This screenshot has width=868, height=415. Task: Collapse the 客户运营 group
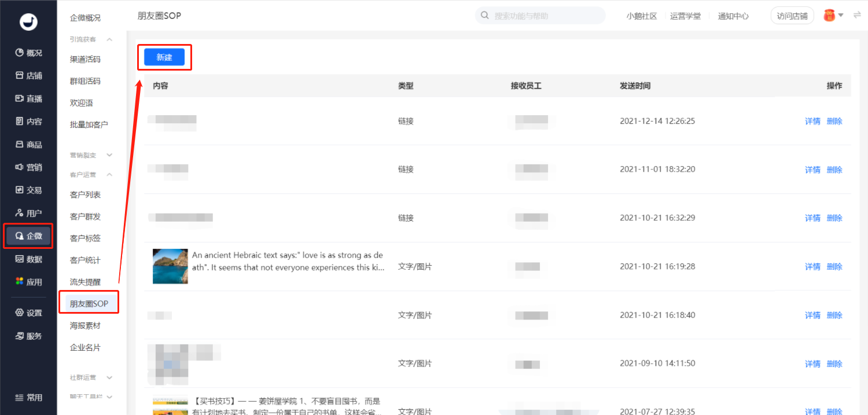pos(109,174)
